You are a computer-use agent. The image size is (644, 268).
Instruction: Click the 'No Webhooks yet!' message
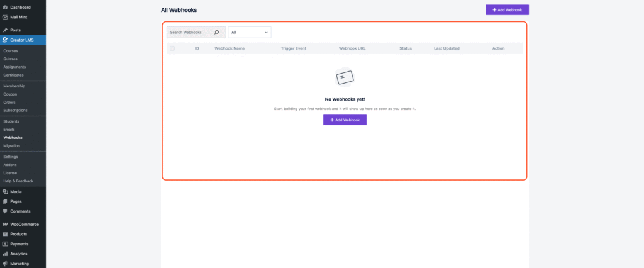[x=345, y=99]
